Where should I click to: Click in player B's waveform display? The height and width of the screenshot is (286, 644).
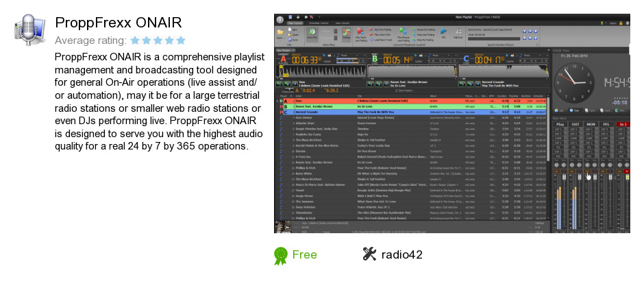tap(412, 71)
